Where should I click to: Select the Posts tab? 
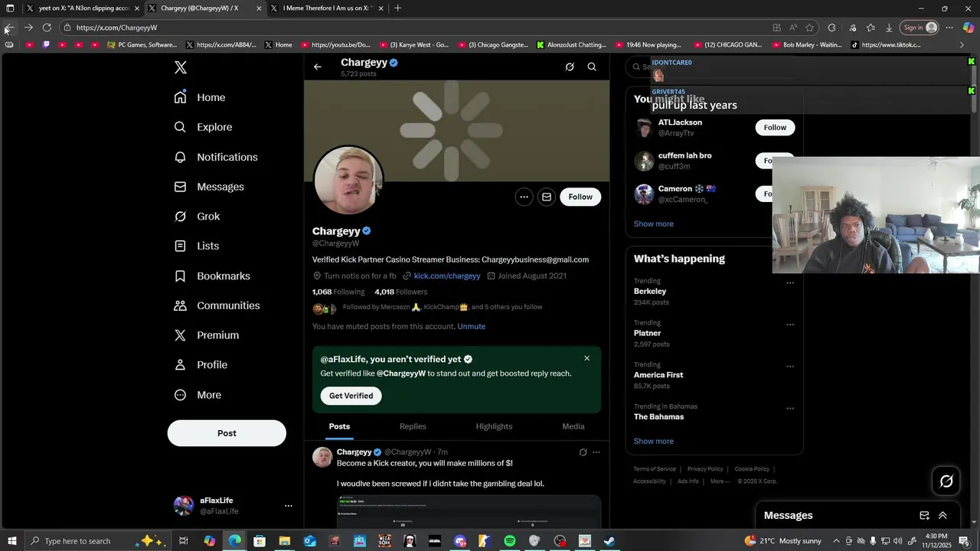click(x=339, y=426)
